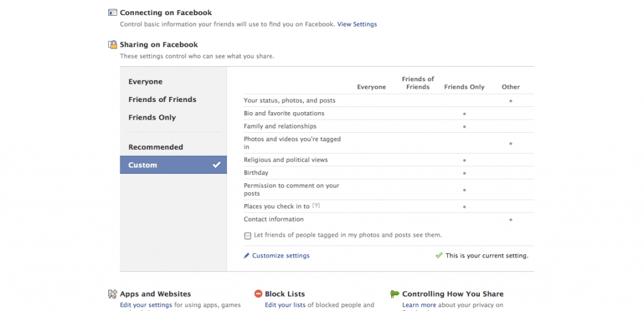Click the Sharing on Facebook heading
Screen dimensions: 644x311
point(159,45)
